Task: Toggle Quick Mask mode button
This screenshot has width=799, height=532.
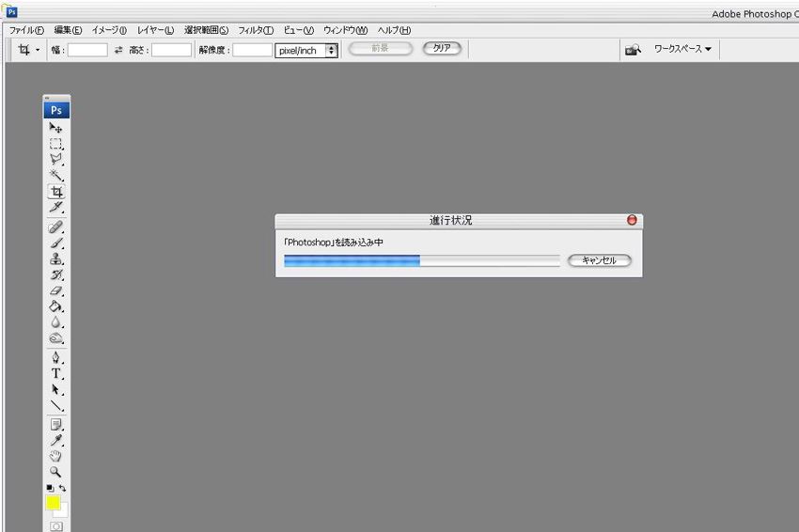Action: pos(56,526)
